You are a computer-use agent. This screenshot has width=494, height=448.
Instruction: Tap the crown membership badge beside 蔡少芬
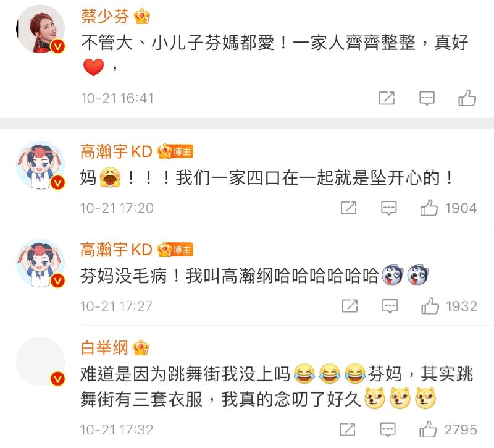click(142, 17)
